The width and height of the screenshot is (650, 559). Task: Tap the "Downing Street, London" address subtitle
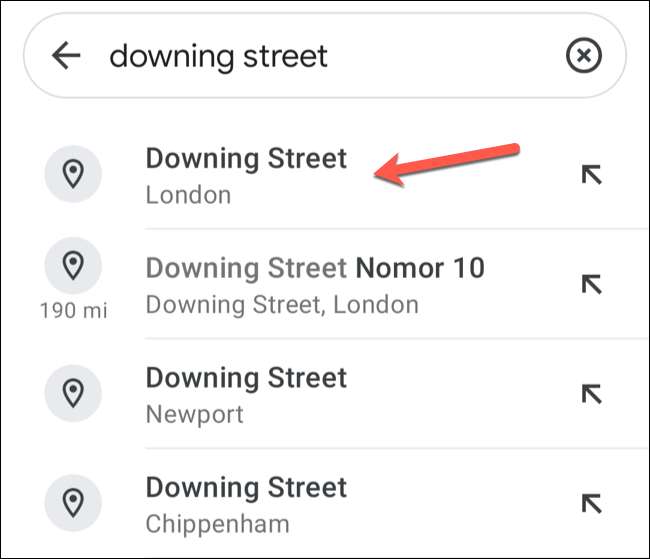coord(282,304)
